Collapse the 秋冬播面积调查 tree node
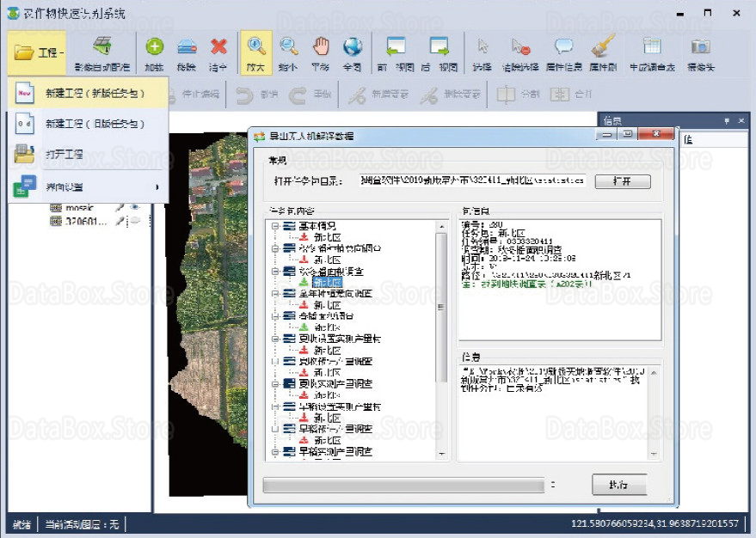Screen dimensions: 756x538 [275, 272]
